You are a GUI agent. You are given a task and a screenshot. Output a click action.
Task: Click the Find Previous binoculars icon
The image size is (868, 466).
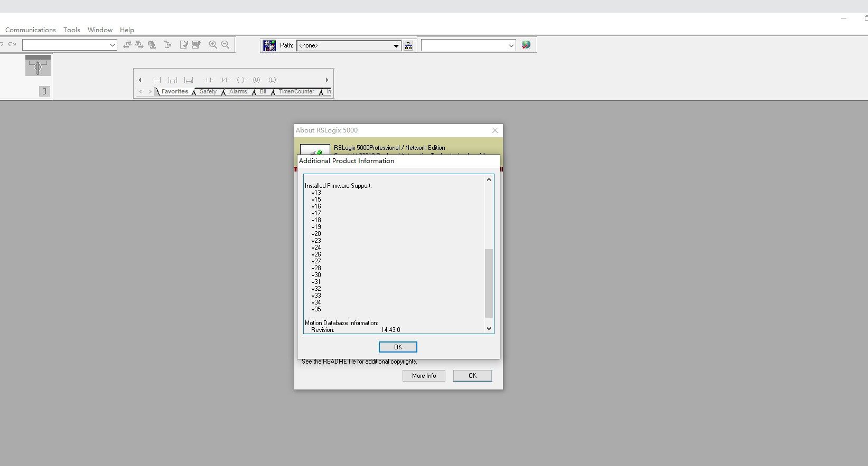pyautogui.click(x=127, y=45)
